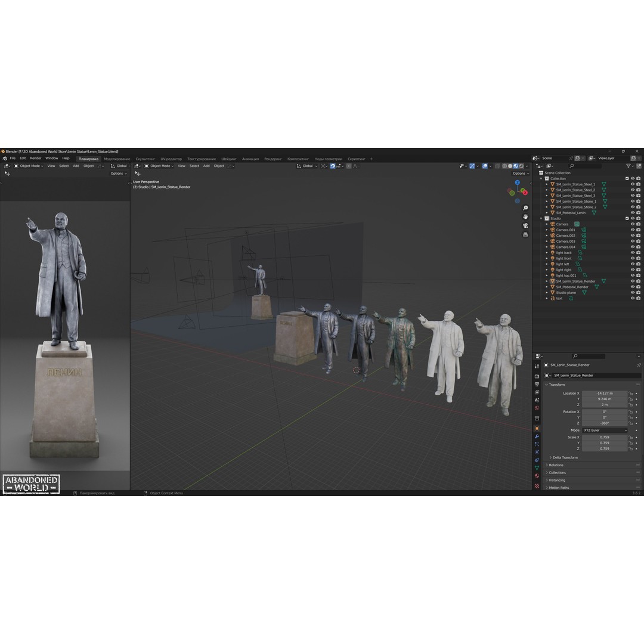
Task: Toggle visibility of Camera.002
Action: coord(633,236)
